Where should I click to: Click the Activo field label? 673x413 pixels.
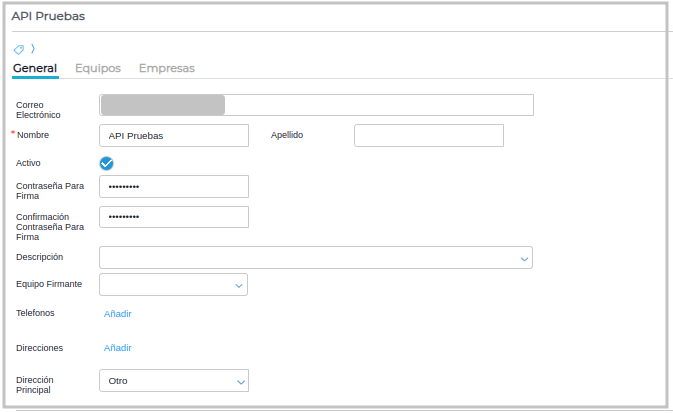click(29, 162)
